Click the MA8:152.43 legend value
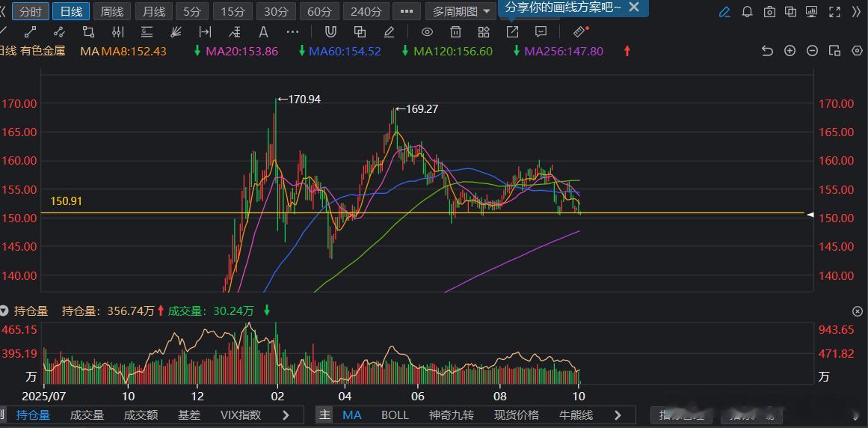Image resolution: width=868 pixels, height=428 pixels. pyautogui.click(x=133, y=52)
